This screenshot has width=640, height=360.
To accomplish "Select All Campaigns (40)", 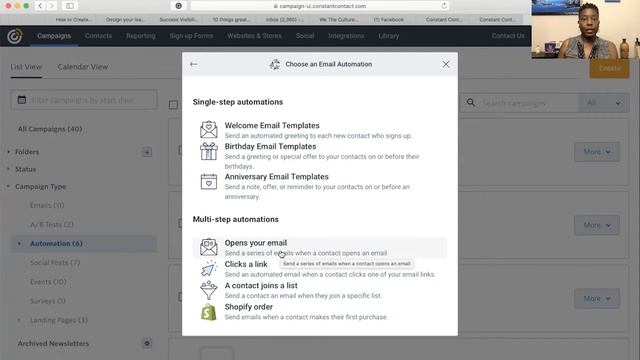I will (x=50, y=129).
